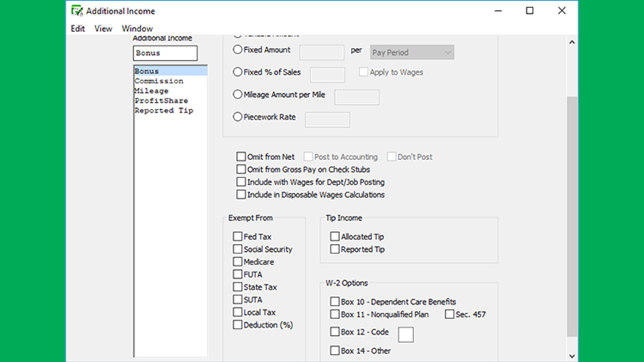Select Commission in the income list
644x362 pixels.
click(158, 81)
